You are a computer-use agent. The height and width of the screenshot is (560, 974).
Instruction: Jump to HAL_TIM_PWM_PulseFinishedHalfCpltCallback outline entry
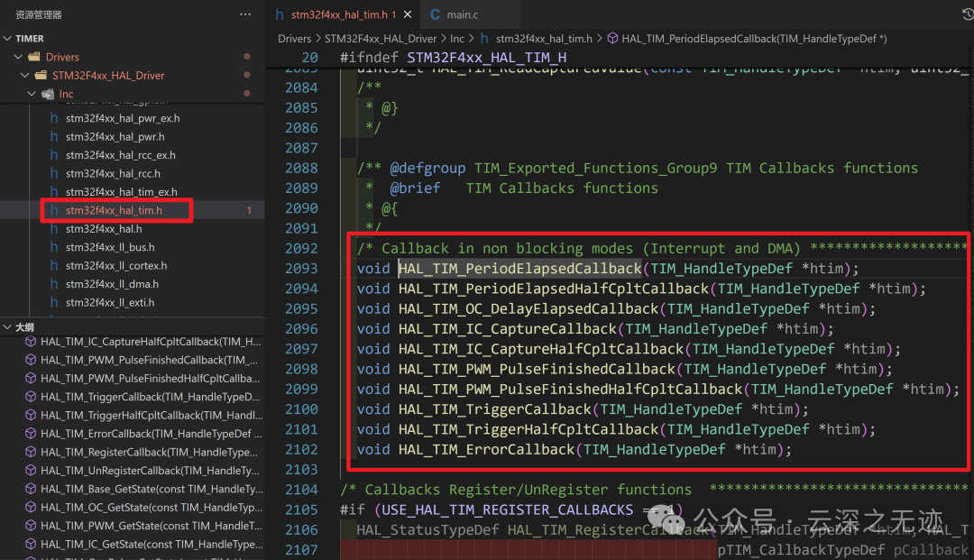coord(151,378)
